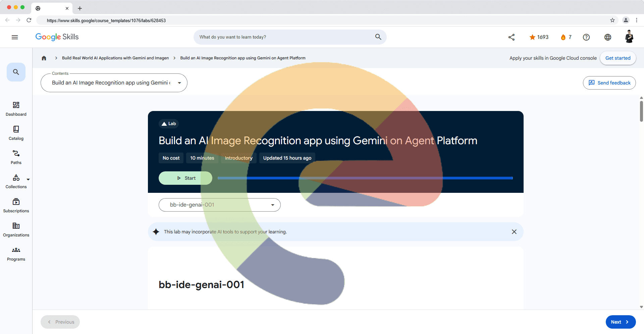Open the bb-ide-genai-001 dropdown
Screen dimensions: 644x334
click(220, 205)
